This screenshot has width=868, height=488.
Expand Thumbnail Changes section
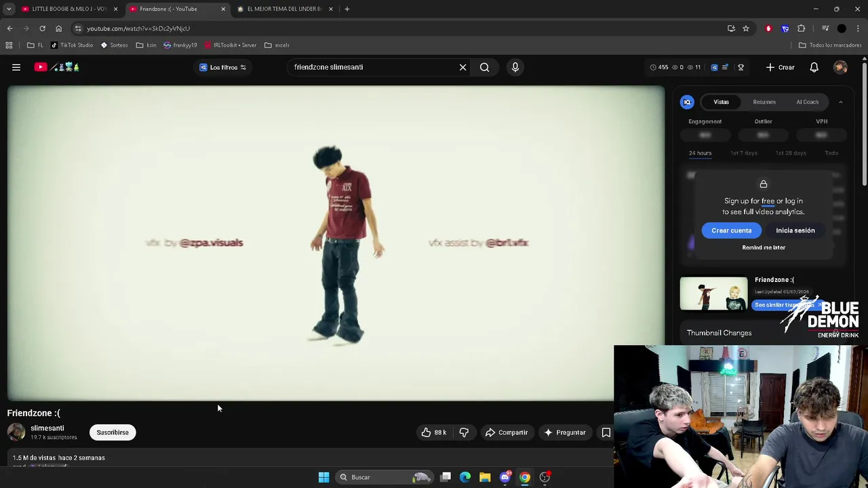pos(764,333)
